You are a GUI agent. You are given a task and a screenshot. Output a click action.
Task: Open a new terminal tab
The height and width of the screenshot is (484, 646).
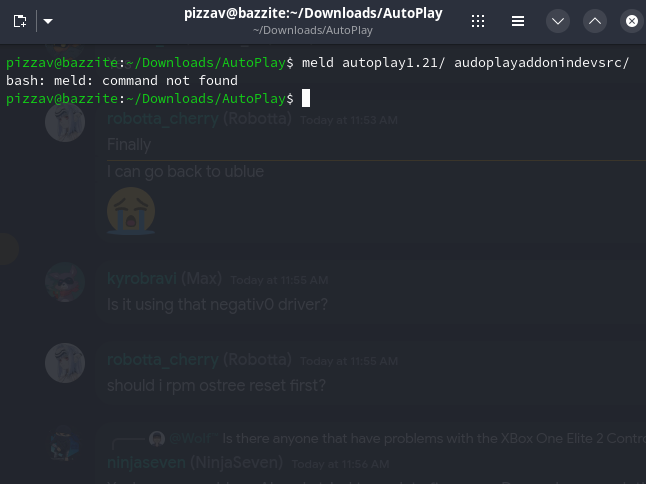20,21
